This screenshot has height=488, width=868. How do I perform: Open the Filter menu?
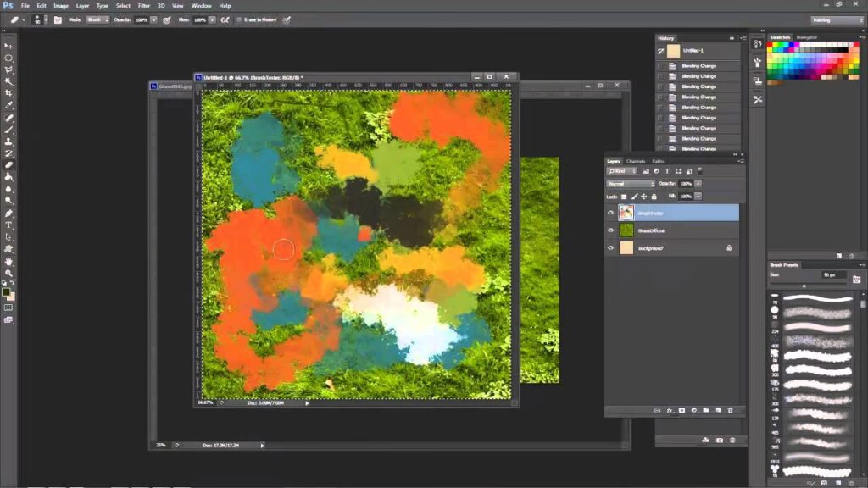click(144, 6)
